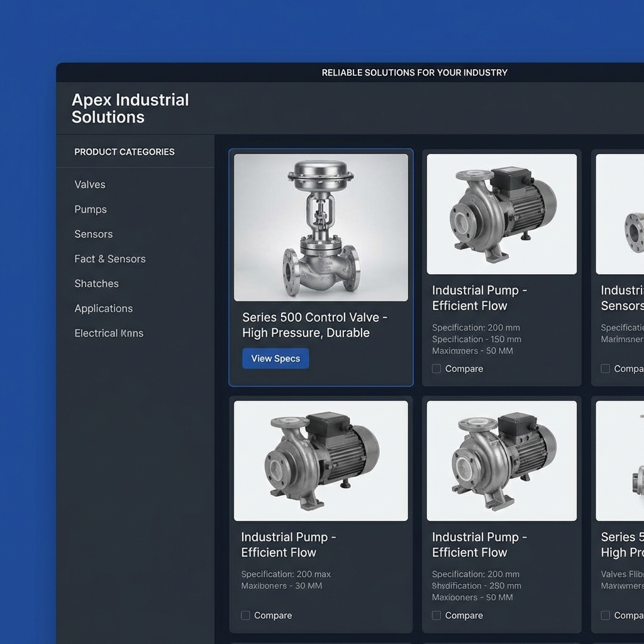Check Compare for the 280 mm pump
This screenshot has width=644, height=644.
[436, 615]
